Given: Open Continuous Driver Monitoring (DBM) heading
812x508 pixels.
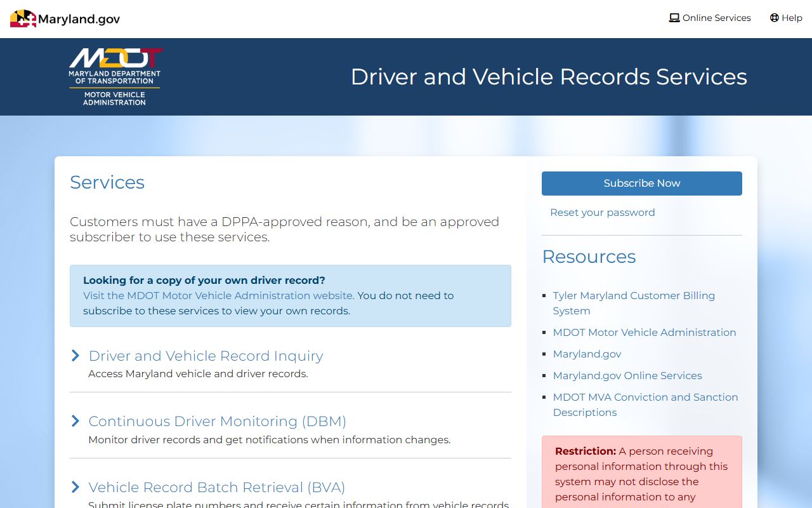Looking at the screenshot, I should [217, 421].
